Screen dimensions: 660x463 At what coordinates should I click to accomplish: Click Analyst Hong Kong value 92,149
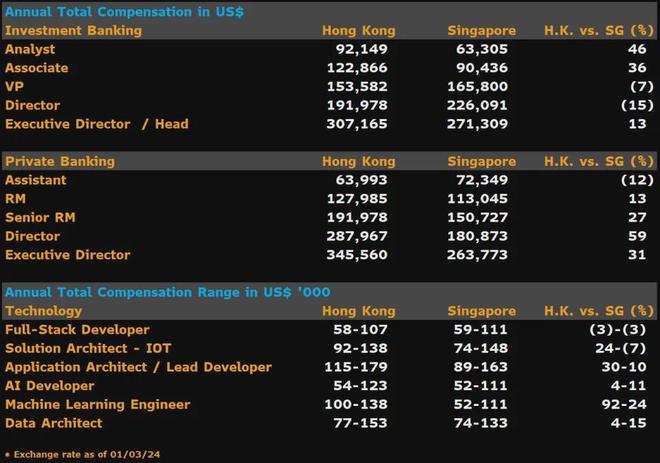[362, 49]
